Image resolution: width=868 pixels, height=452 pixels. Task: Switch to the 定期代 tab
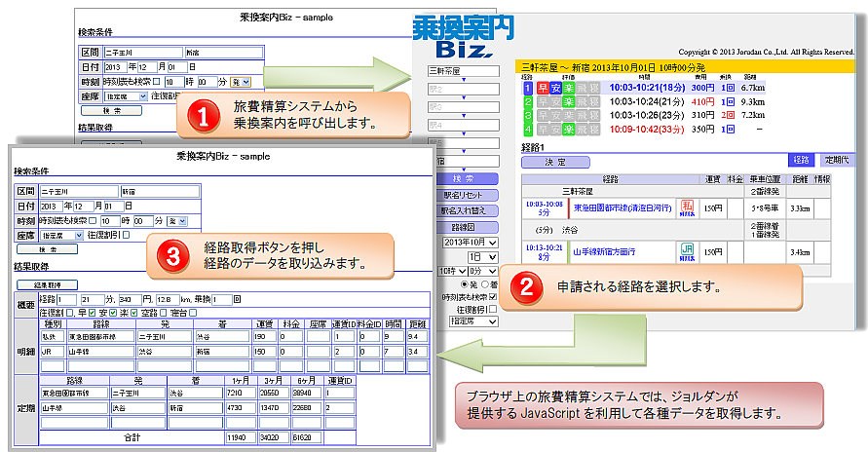click(x=837, y=160)
